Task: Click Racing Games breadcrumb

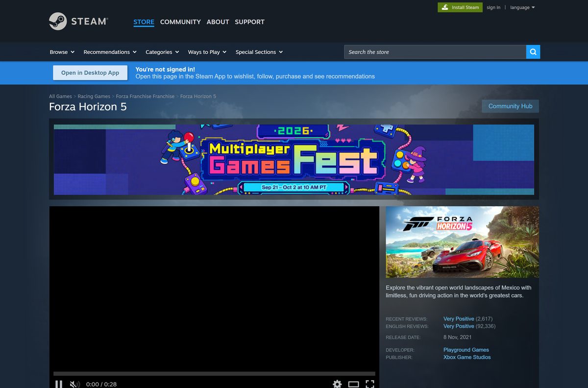Action: click(94, 97)
